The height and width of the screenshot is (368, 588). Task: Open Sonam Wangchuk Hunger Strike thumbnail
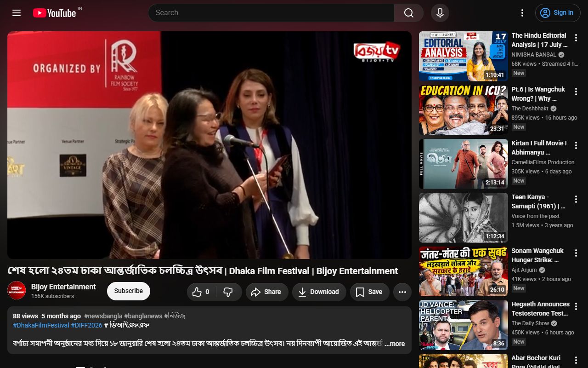(464, 271)
